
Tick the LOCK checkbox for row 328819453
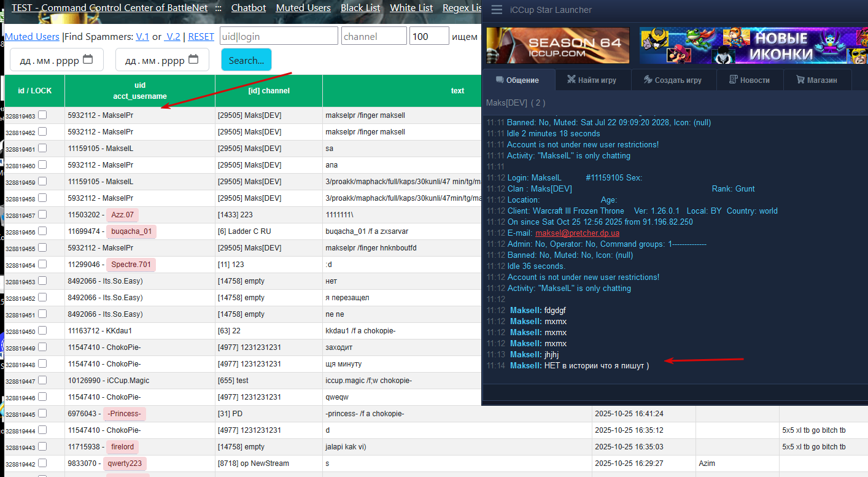(42, 281)
